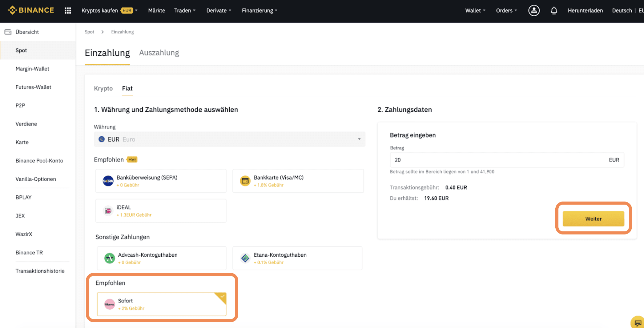Click Herunterladen in the header
Image resolution: width=644 pixels, height=328 pixels.
coord(585,10)
